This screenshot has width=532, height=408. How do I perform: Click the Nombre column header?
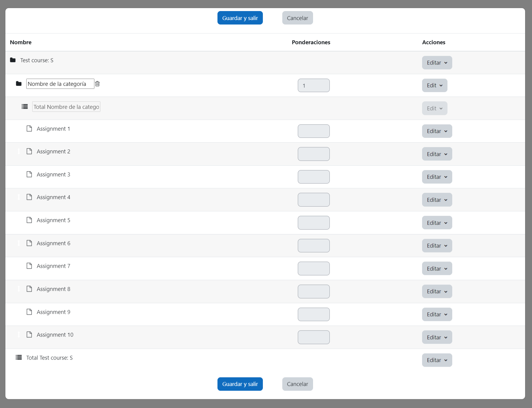(x=21, y=42)
